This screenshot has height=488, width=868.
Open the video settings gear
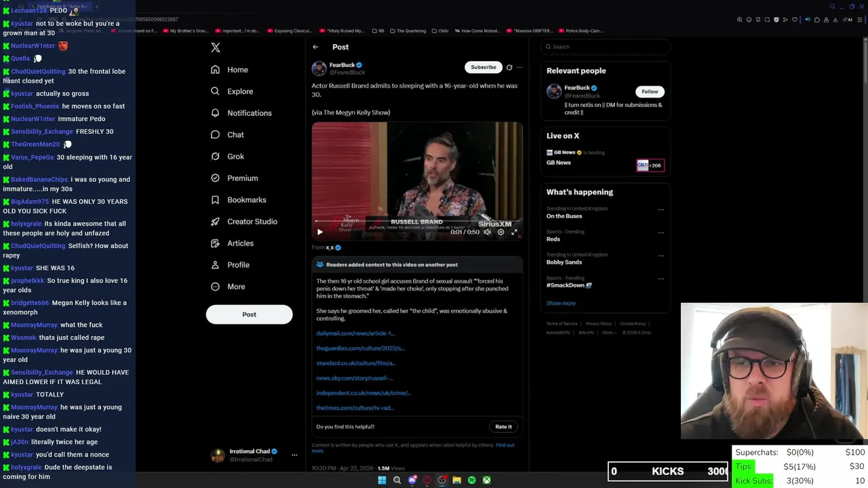point(501,232)
